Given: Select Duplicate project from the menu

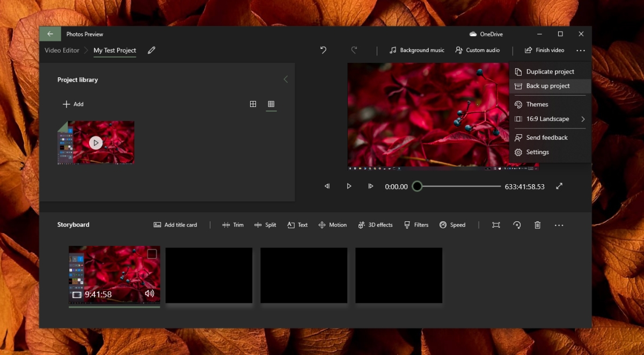Looking at the screenshot, I should (550, 71).
